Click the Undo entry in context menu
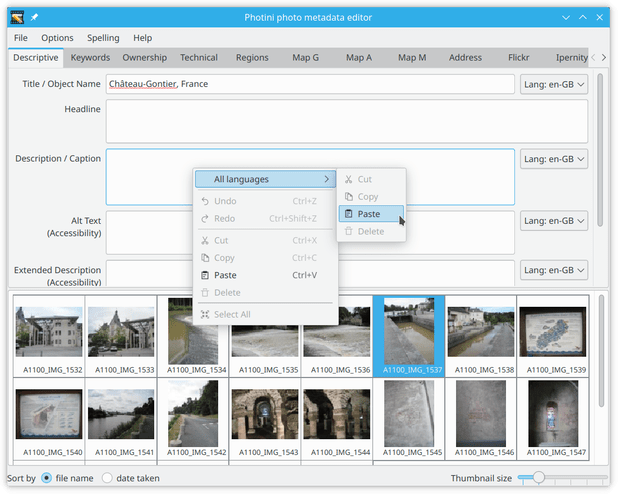Viewport: 618px width, 494px height. 266,201
